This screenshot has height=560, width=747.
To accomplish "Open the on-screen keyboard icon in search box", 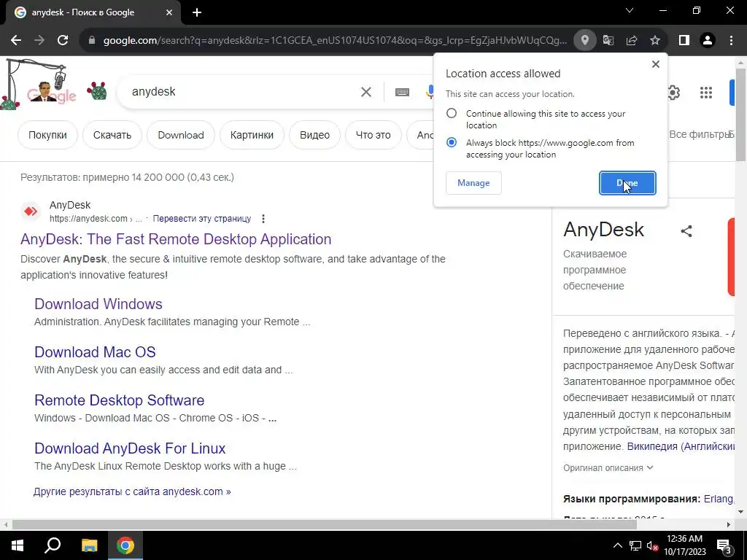I will pyautogui.click(x=402, y=92).
